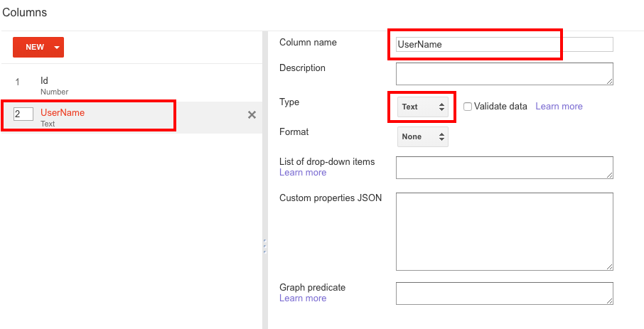Open Learn more under Graph predicate
The height and width of the screenshot is (329, 644).
point(303,298)
